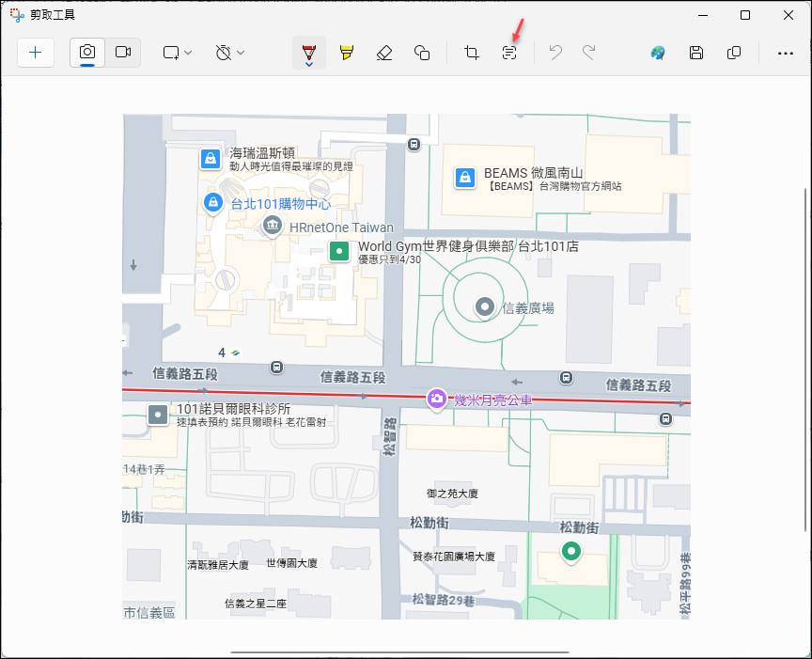Edit the snip in Paint
The width and height of the screenshot is (812, 659).
coord(658,53)
